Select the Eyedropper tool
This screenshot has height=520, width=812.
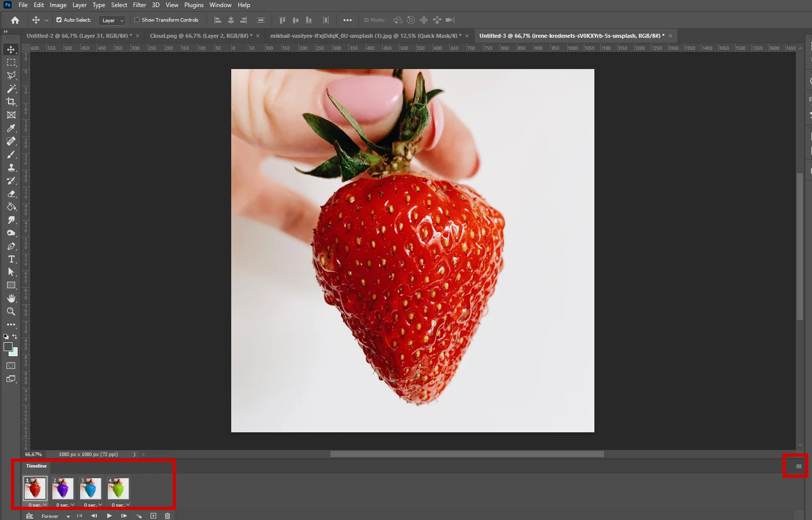11,128
